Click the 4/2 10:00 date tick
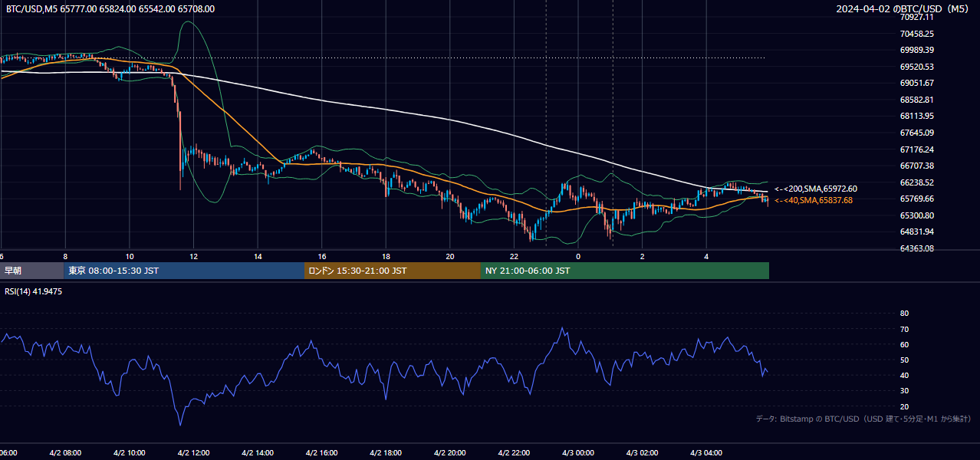Image resolution: width=980 pixels, height=460 pixels. point(129,453)
